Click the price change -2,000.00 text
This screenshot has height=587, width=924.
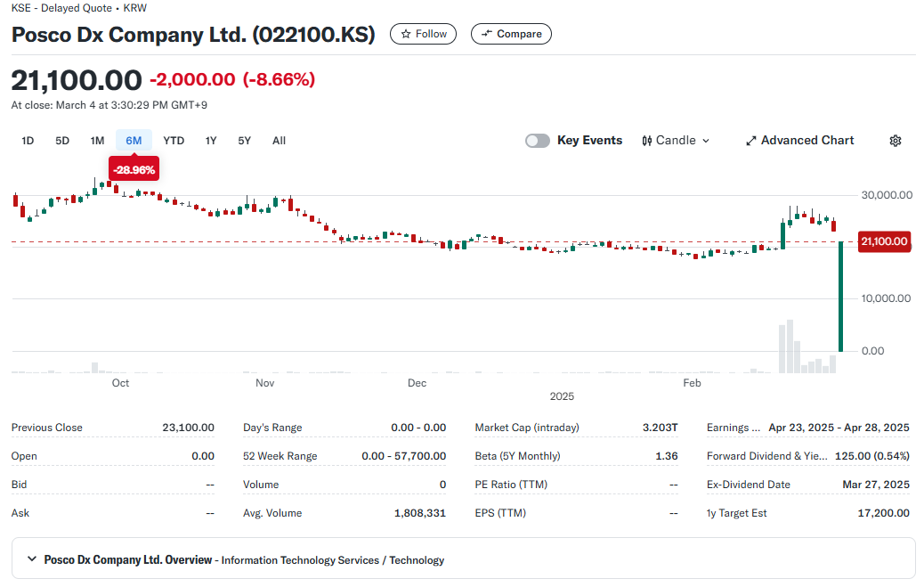click(192, 79)
